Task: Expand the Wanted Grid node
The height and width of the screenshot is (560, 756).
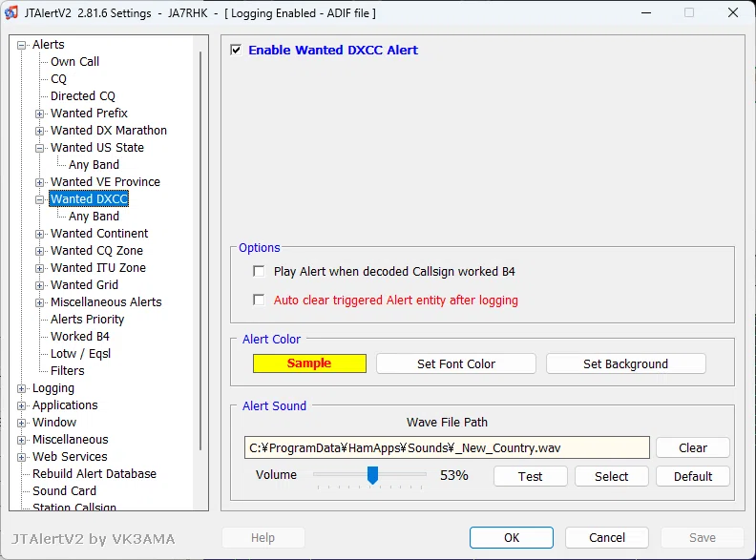Action: (x=39, y=286)
